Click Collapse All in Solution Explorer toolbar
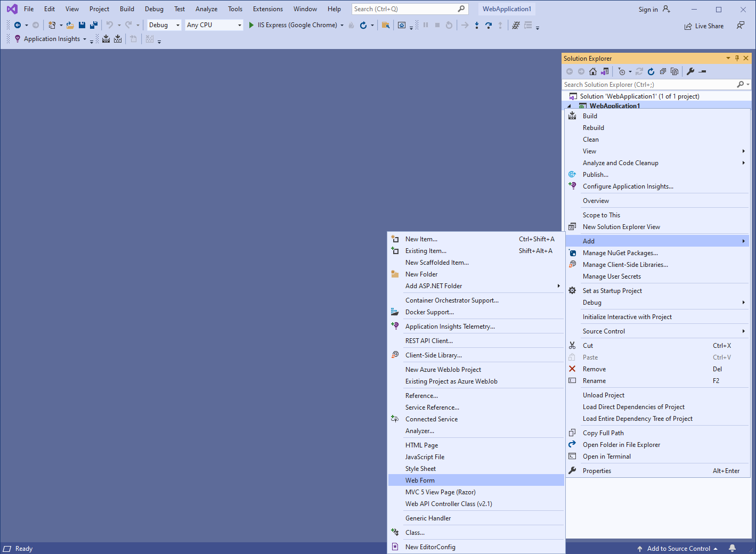This screenshot has width=756, height=554. [663, 71]
